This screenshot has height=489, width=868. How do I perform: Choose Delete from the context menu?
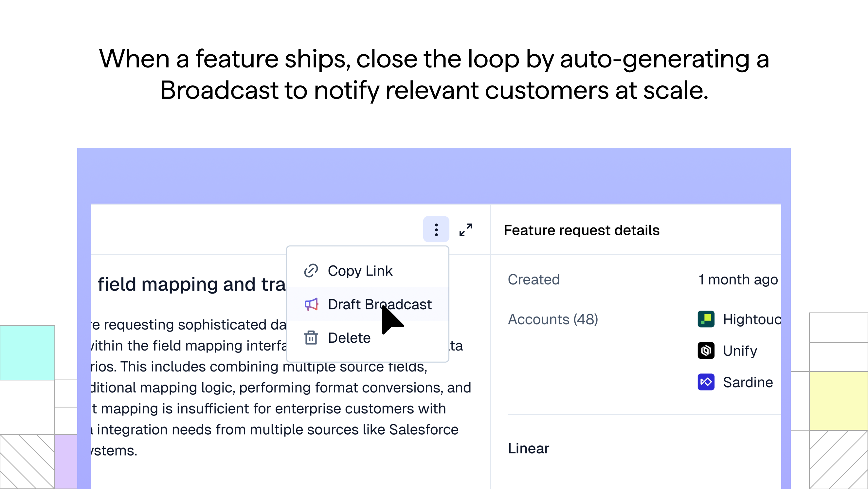(x=349, y=338)
